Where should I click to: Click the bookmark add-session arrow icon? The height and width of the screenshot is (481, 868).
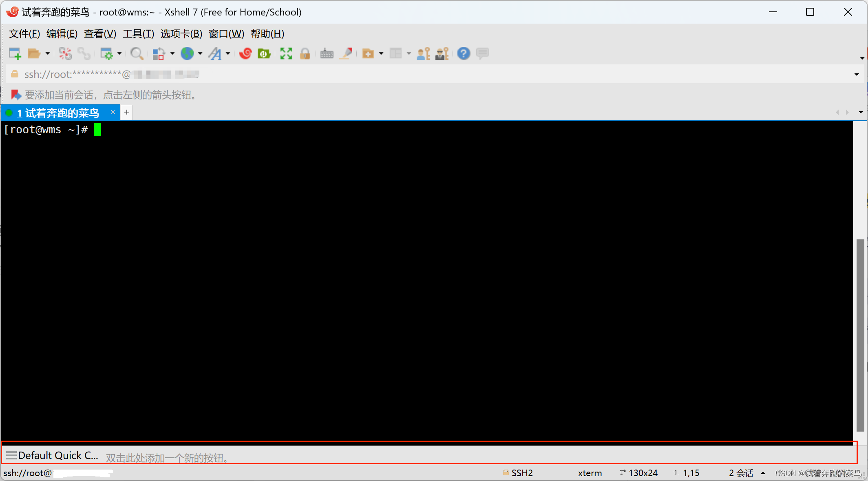[15, 95]
